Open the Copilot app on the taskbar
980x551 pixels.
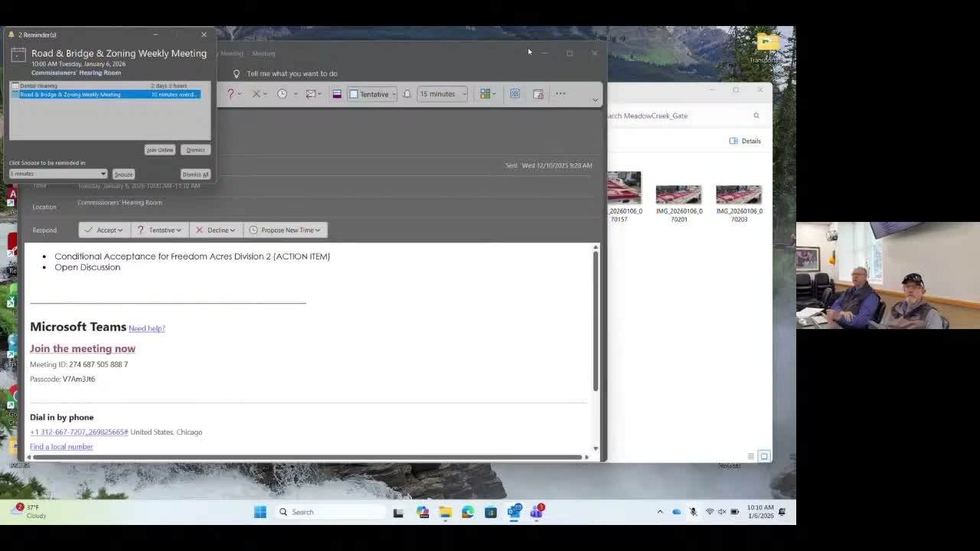click(x=423, y=512)
